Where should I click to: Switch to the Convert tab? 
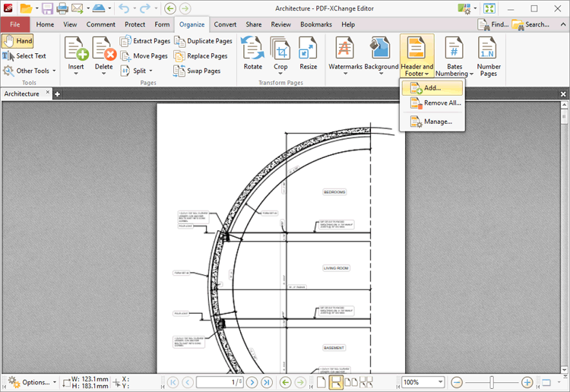tap(225, 24)
